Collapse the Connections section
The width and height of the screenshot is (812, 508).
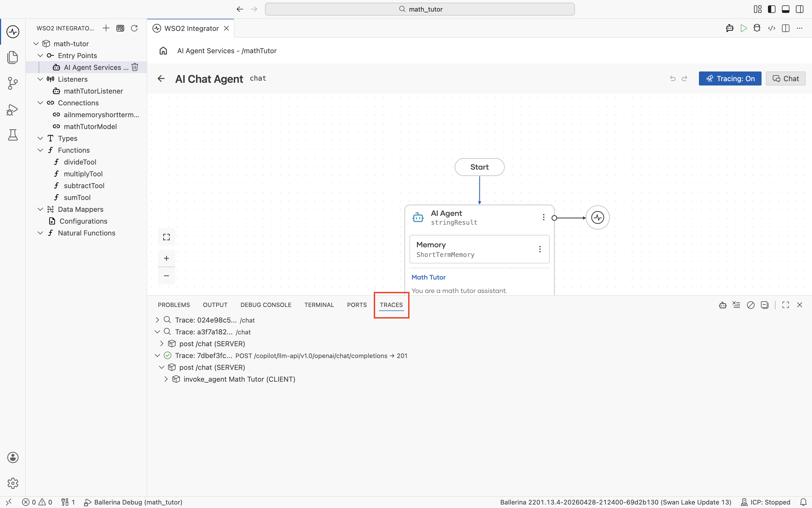(40, 103)
